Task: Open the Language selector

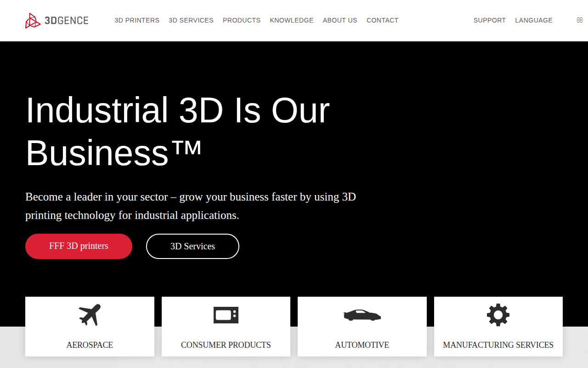Action: point(534,20)
